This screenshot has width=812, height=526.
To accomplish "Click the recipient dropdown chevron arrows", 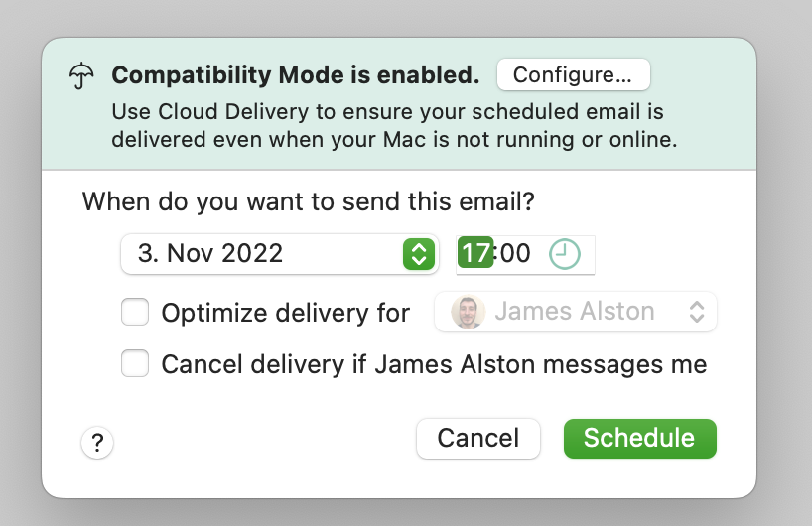I will pyautogui.click(x=697, y=312).
